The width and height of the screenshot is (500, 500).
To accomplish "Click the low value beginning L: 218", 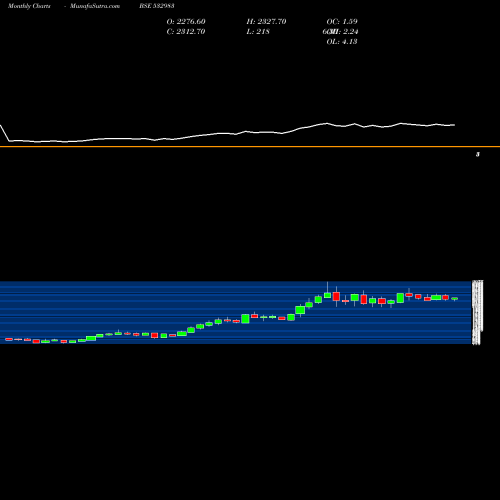I will pyautogui.click(x=258, y=32).
